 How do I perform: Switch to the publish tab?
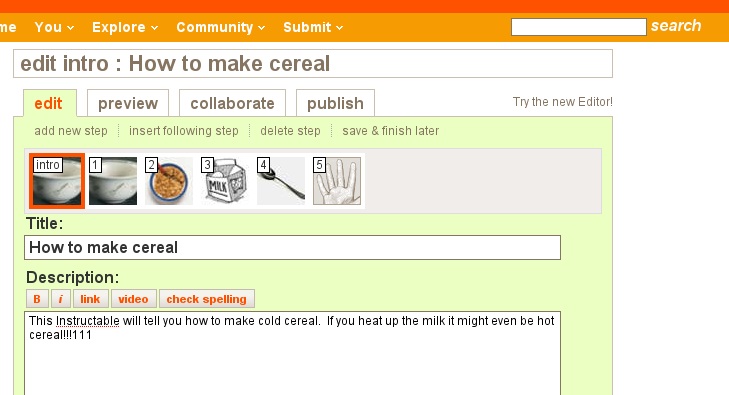pos(335,103)
